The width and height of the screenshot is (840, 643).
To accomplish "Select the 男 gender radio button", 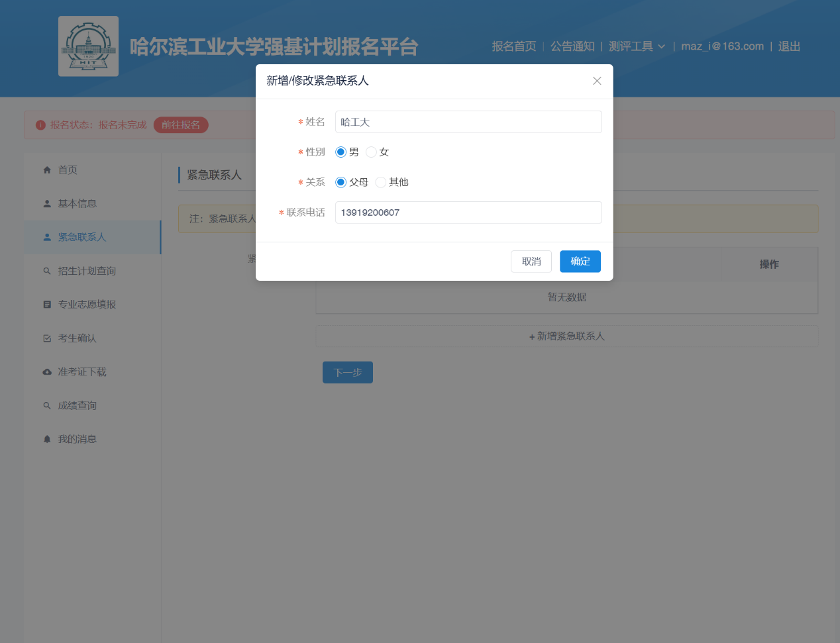I will [x=341, y=152].
